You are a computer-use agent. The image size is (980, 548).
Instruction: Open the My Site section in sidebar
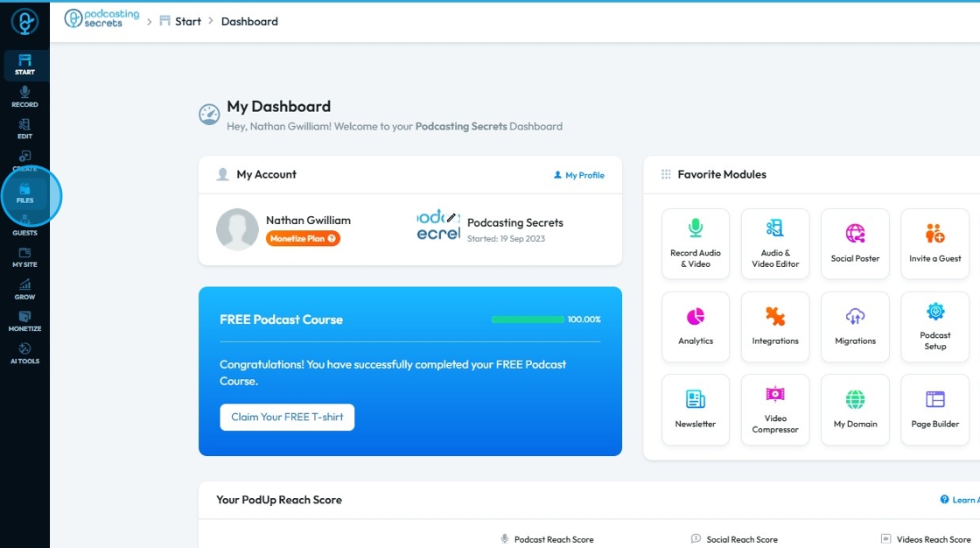(25, 257)
